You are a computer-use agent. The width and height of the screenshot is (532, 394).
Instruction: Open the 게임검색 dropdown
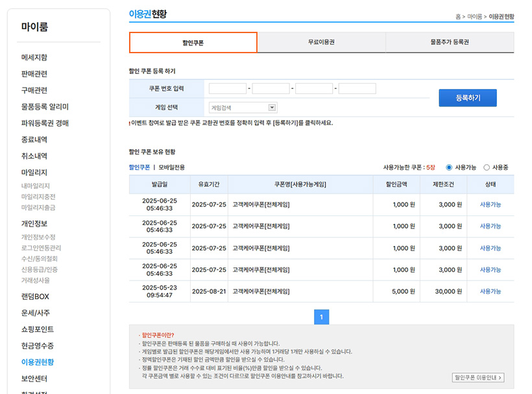(x=243, y=108)
